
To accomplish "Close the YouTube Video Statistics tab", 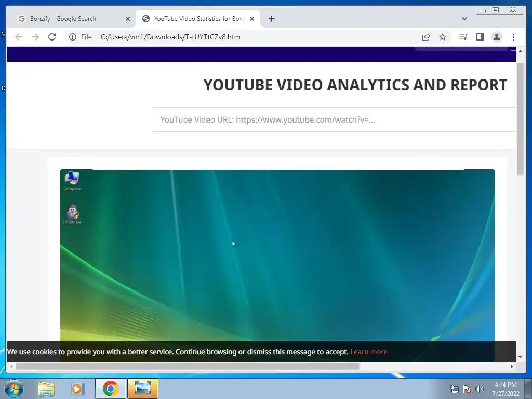I will (x=252, y=19).
